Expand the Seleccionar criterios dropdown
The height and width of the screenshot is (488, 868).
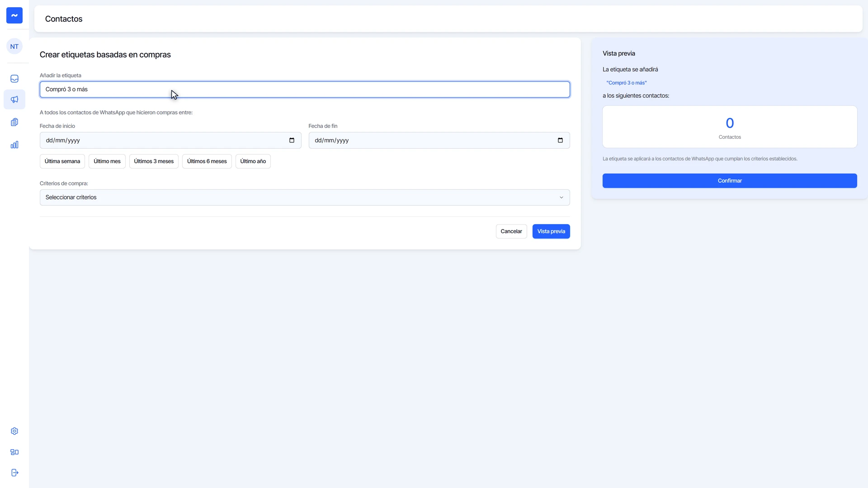tap(305, 197)
